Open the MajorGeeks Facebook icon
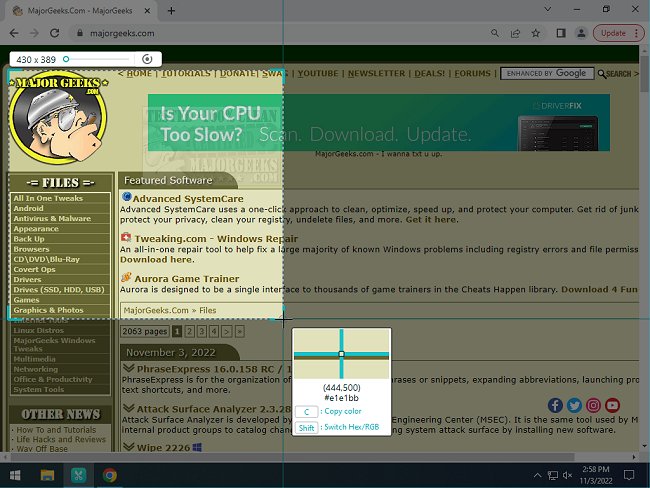 coord(555,405)
